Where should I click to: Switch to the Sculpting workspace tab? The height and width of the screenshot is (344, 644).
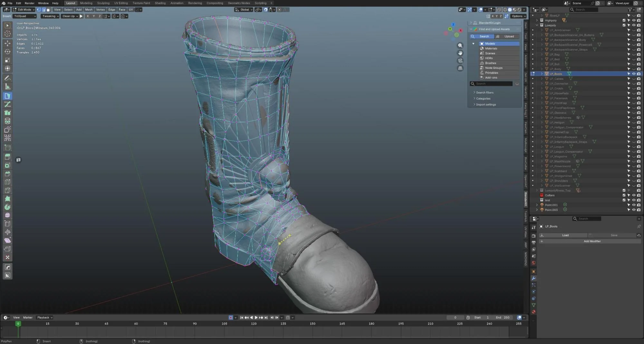point(103,3)
